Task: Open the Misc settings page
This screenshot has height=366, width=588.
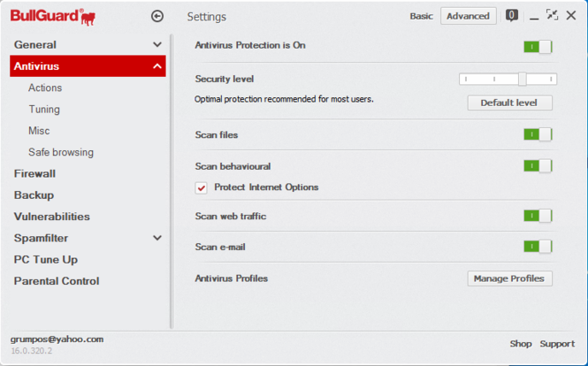Action: [39, 131]
